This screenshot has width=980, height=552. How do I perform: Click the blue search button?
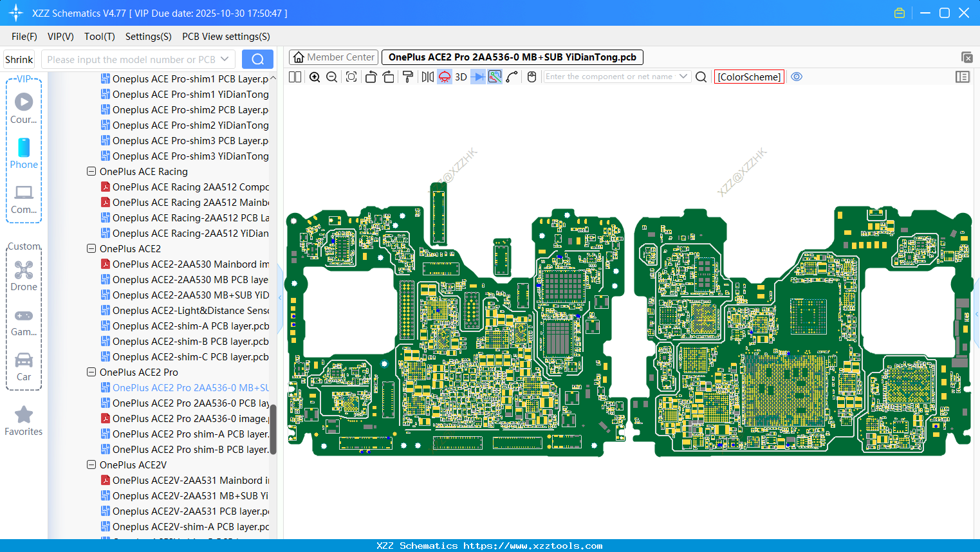click(257, 59)
